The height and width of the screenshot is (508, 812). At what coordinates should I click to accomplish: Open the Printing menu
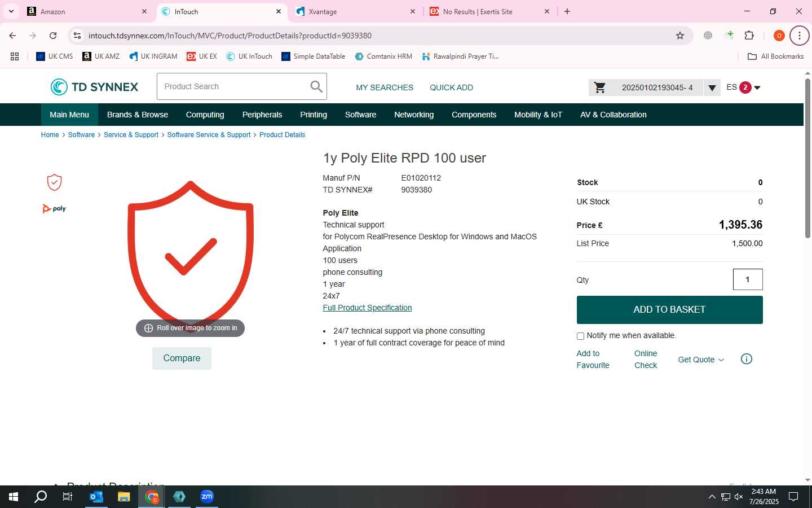314,115
